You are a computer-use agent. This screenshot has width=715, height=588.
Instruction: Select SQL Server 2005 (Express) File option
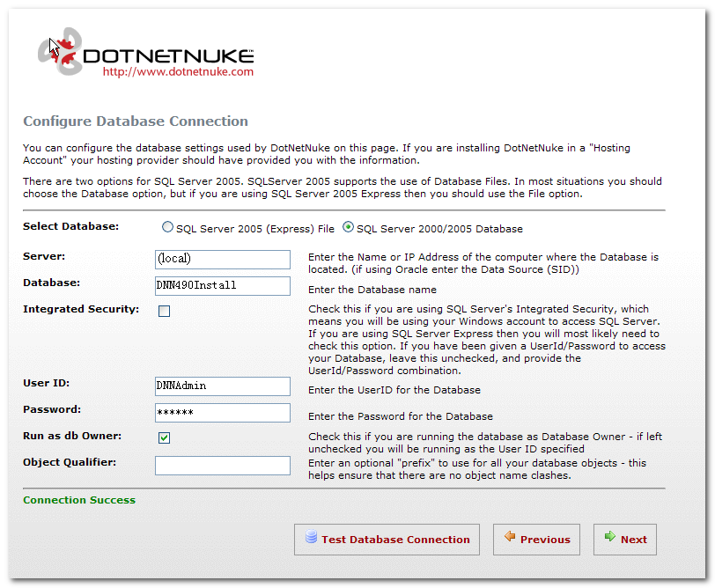167,227
